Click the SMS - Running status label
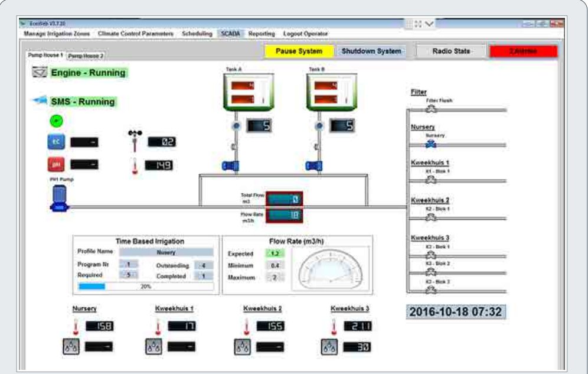The image size is (588, 374). click(x=83, y=102)
